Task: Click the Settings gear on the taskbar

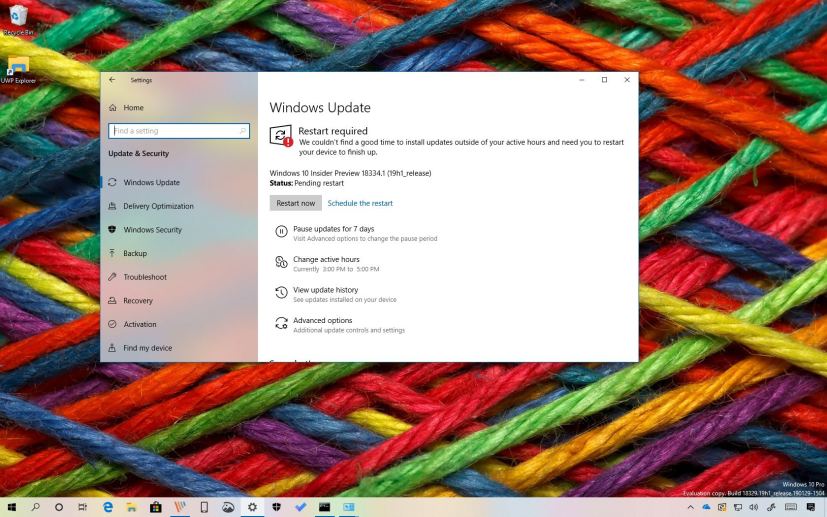Action: click(x=252, y=507)
